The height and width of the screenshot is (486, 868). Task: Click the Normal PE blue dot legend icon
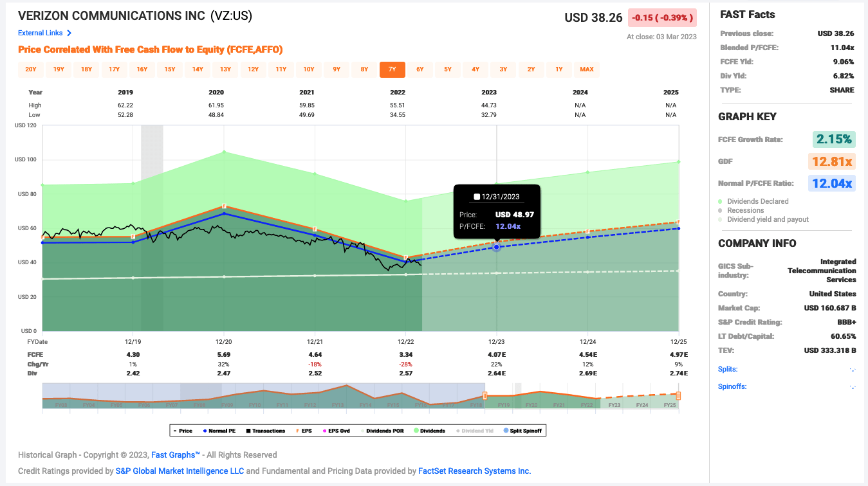pos(205,430)
